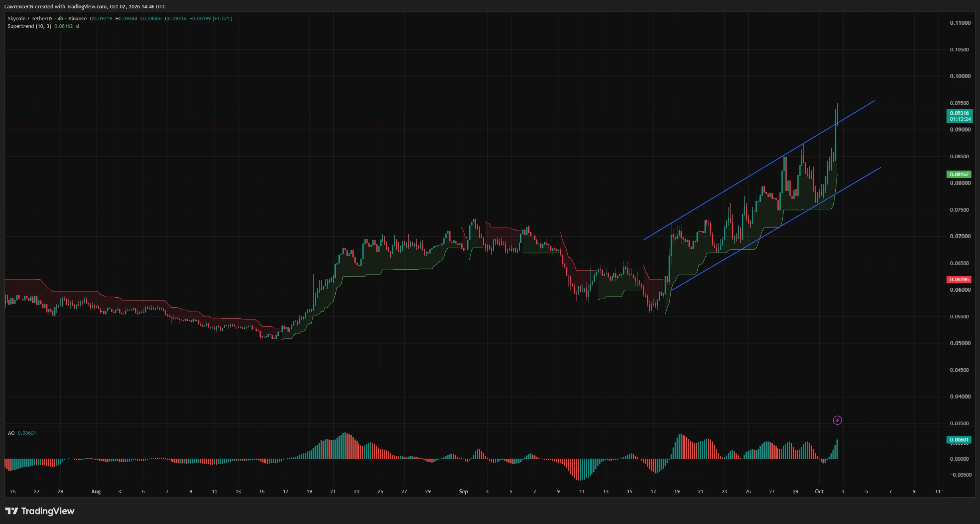The width and height of the screenshot is (980, 524).
Task: Click the Oct label on time axis
Action: (819, 491)
